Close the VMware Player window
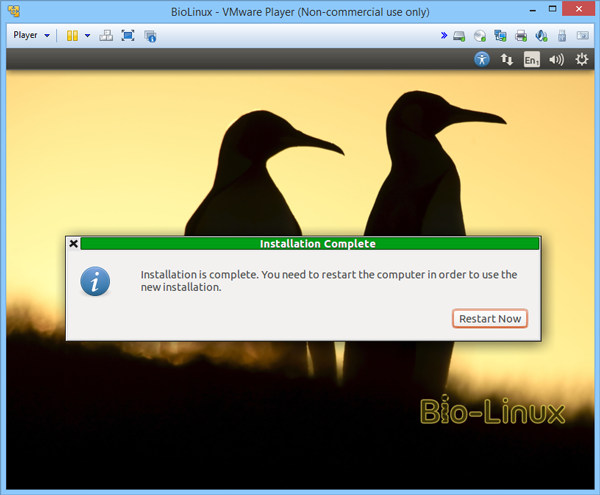Screen dimensions: 600x495 coord(579,9)
